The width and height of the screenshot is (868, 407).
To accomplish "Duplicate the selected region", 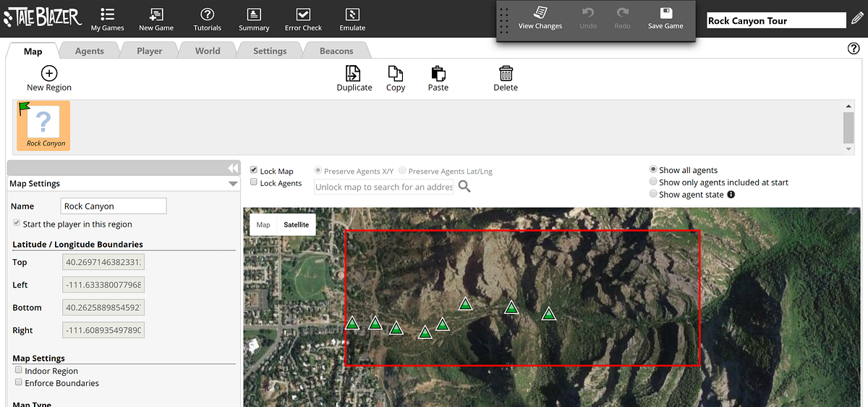I will pos(354,78).
